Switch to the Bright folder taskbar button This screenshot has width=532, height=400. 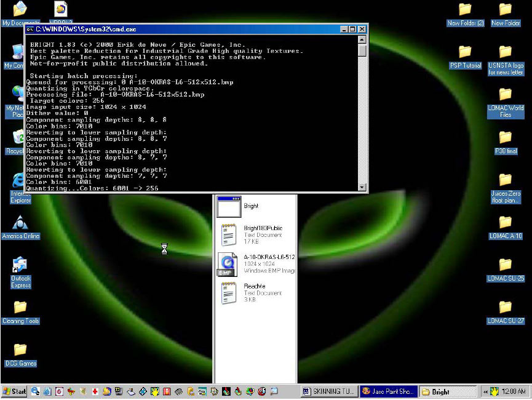tap(448, 391)
